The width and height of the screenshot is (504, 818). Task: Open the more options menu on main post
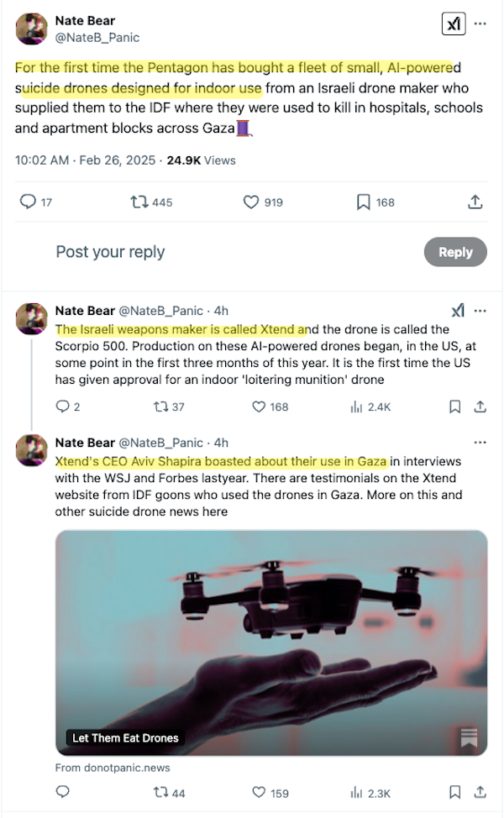coord(480,24)
